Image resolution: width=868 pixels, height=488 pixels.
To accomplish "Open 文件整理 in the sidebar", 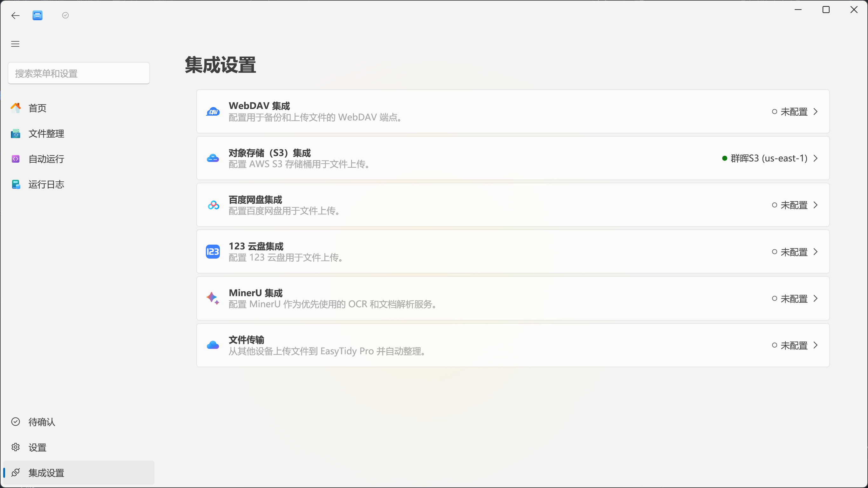I will 78,133.
